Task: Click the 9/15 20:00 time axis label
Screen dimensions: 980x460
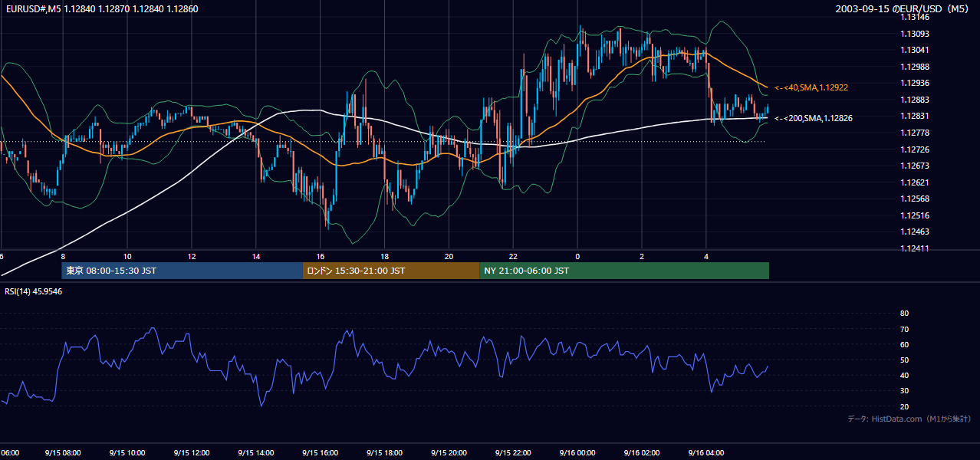Action: (449, 453)
